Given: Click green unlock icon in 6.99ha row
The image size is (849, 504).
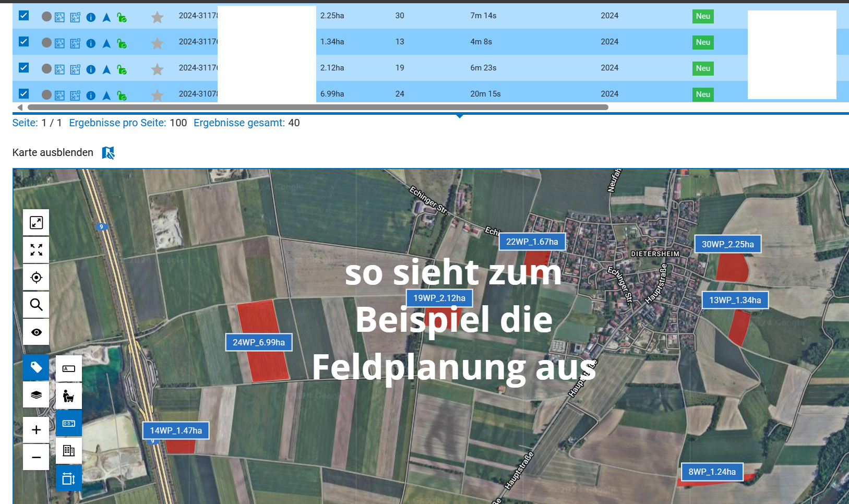Looking at the screenshot, I should click(122, 95).
